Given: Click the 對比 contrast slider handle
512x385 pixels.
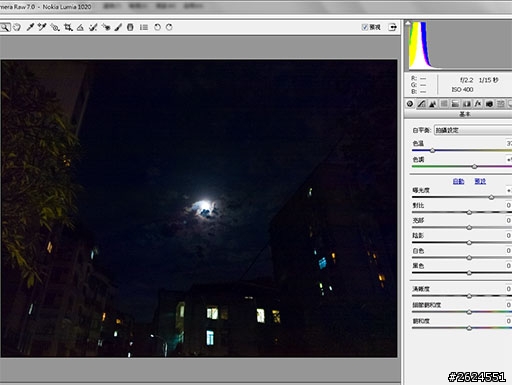Looking at the screenshot, I should (469, 212).
